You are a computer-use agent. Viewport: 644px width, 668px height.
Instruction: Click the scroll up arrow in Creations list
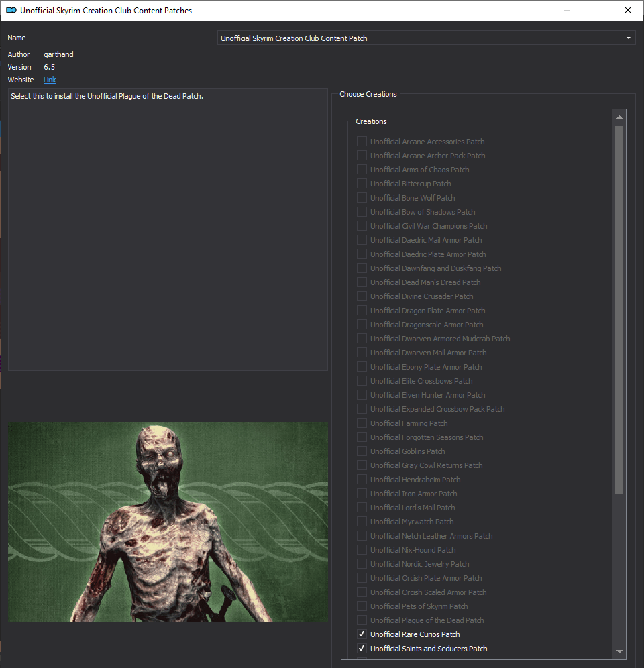click(x=619, y=117)
